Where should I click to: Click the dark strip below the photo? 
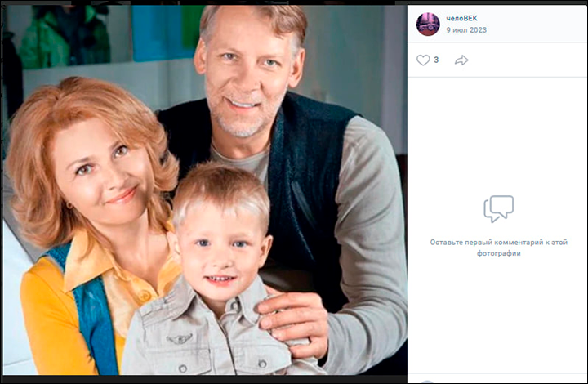(204, 380)
